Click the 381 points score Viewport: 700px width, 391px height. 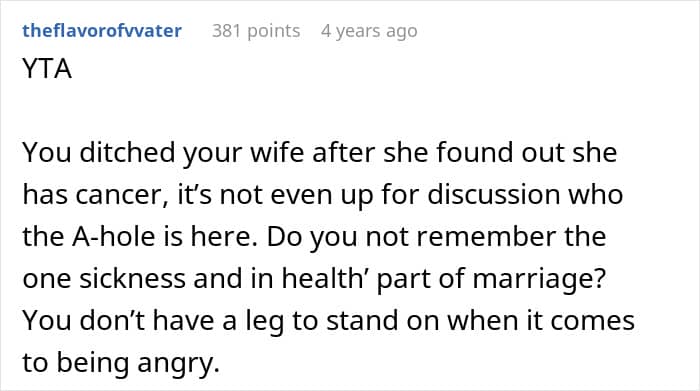pos(256,31)
